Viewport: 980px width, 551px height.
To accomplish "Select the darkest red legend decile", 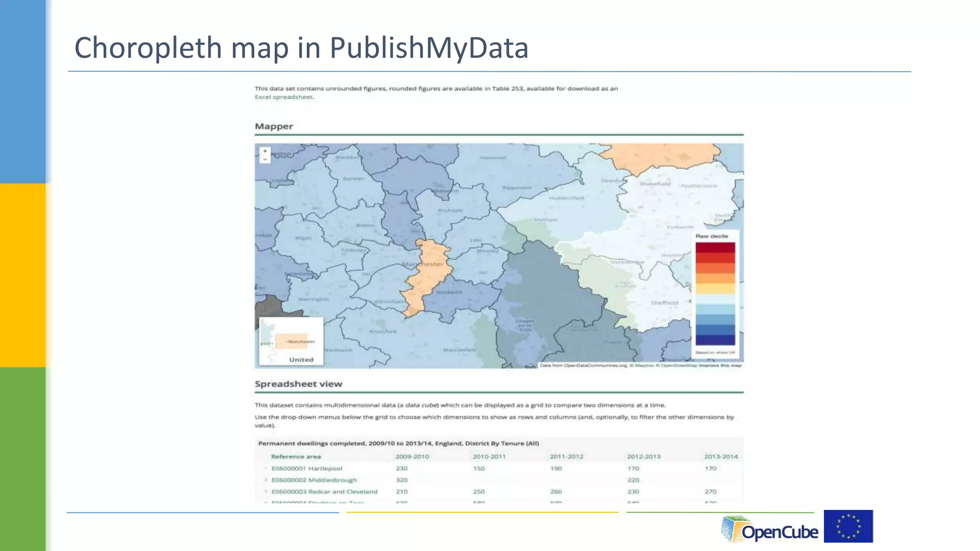I will 715,247.
